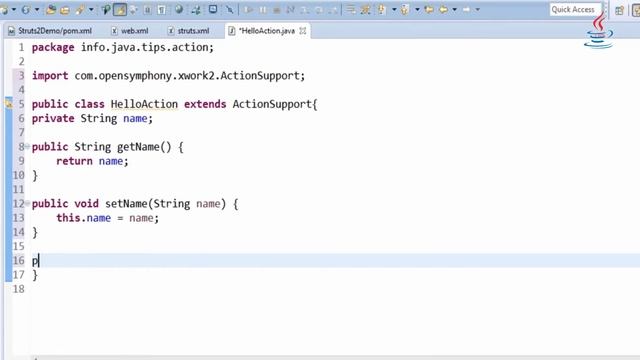Close the HelloAction.java tab
Image resolution: width=640 pixels, height=360 pixels.
302,31
